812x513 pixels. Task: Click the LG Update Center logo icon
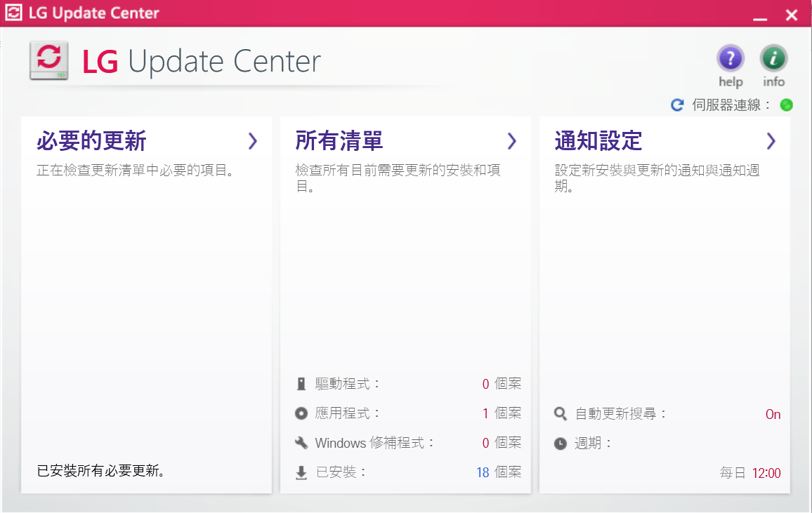(x=48, y=60)
